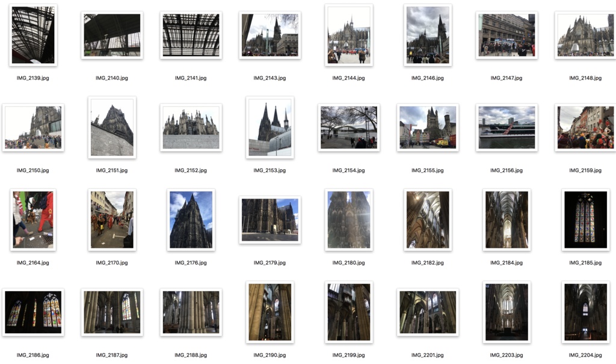Select the IMG_2182.jpg thumbnail
Image resolution: width=616 pixels, height=364 pixels.
pos(428,220)
